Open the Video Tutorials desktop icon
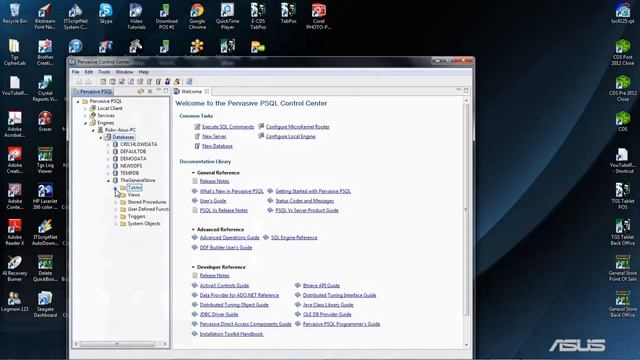This screenshot has height=360, width=640. coord(136,16)
